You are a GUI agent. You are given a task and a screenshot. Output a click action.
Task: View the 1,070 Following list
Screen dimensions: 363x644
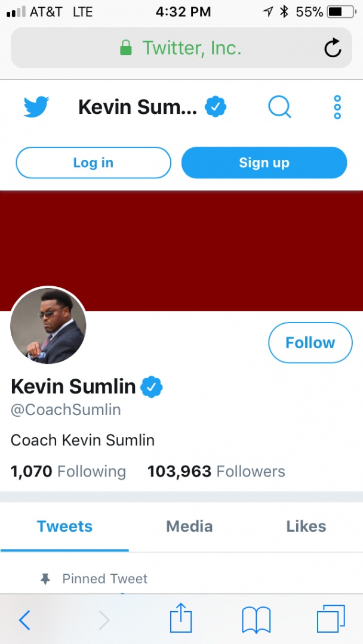69,472
